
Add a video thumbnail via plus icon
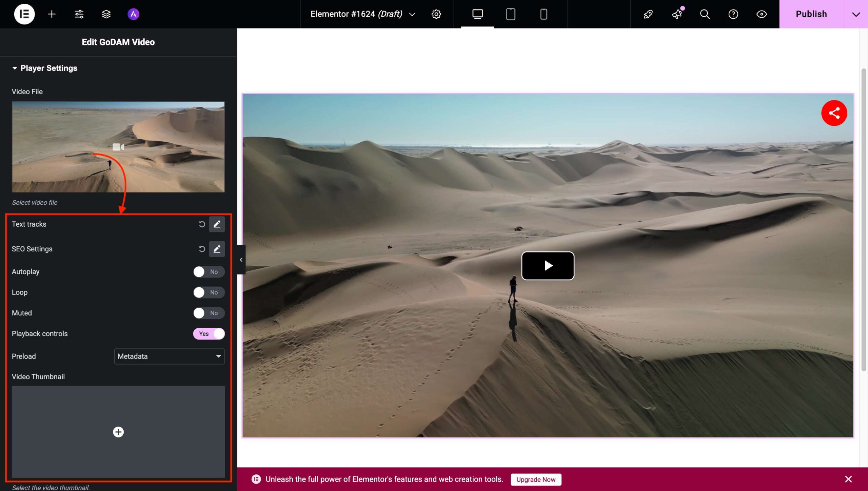[x=118, y=432]
